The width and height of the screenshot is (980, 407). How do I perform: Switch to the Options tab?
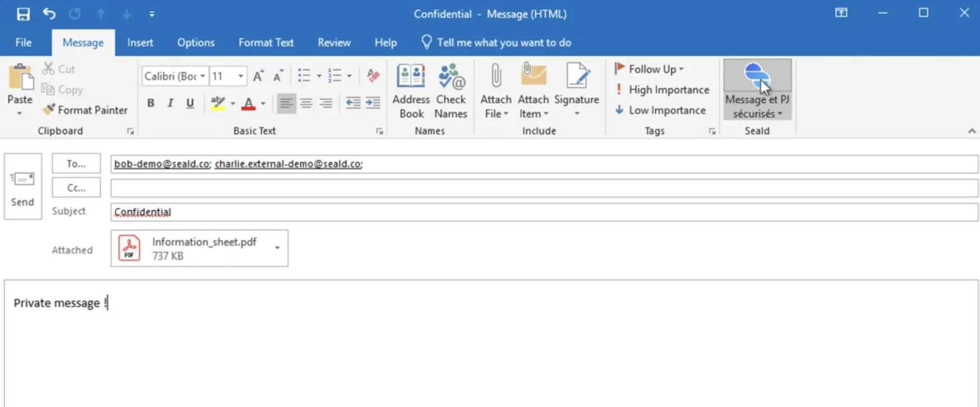click(x=196, y=43)
